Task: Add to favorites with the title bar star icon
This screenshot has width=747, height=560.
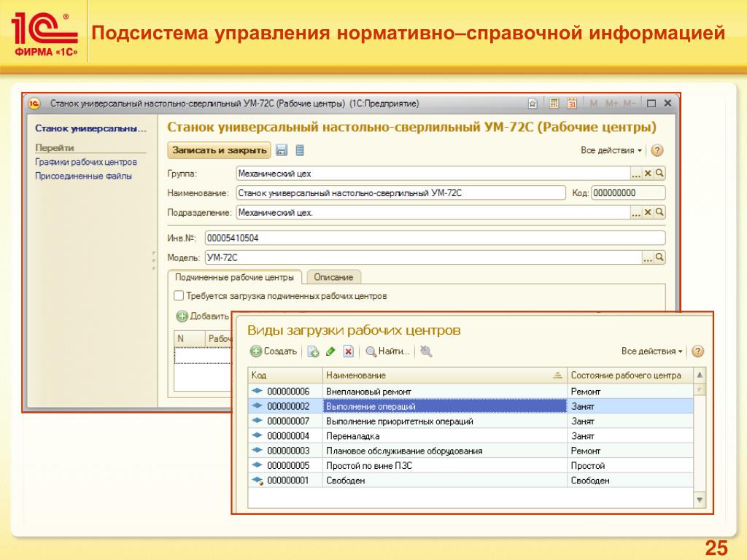Action: coord(533,104)
